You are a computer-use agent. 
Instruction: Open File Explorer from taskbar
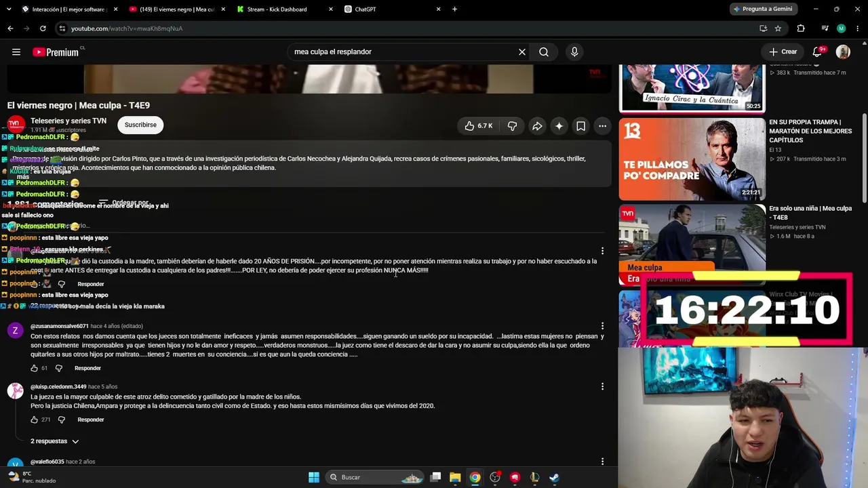pyautogui.click(x=455, y=477)
